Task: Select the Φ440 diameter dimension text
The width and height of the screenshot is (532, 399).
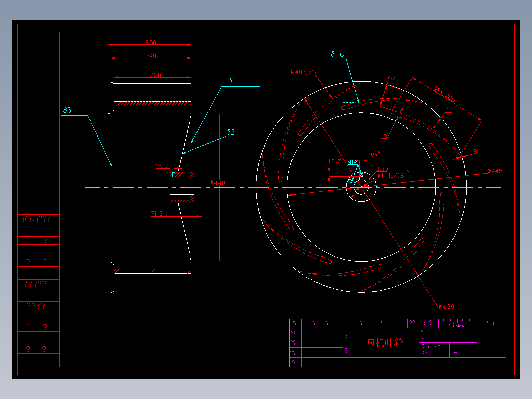Action: pos(217,183)
